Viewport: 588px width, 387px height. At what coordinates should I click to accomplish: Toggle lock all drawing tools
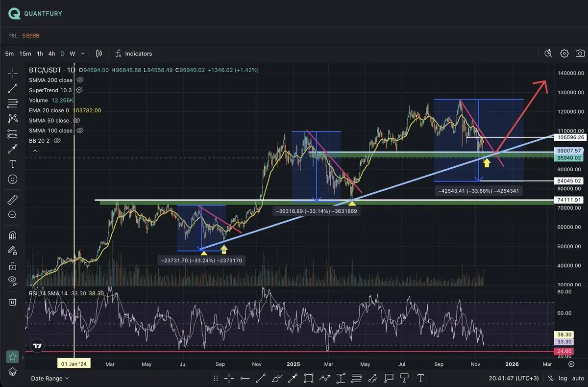click(13, 266)
